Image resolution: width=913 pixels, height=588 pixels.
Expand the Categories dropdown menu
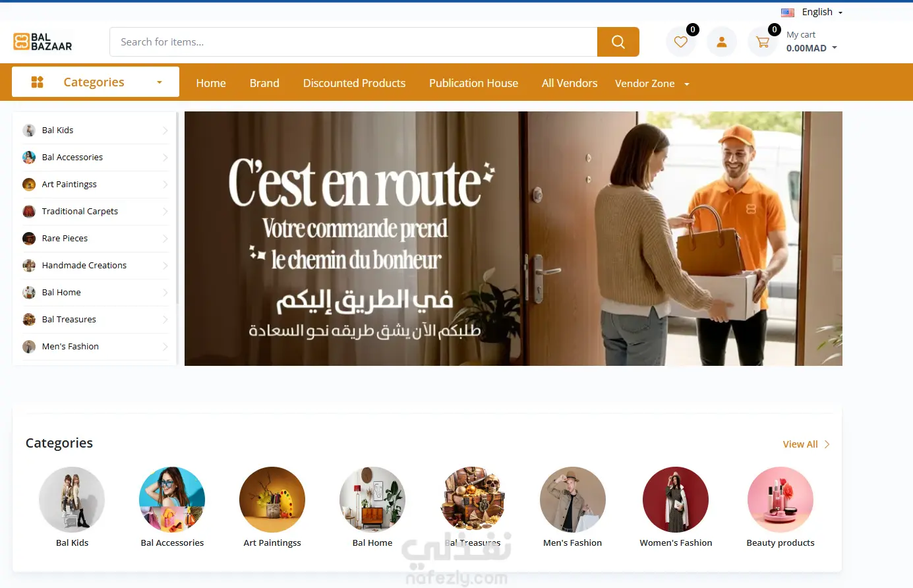coord(96,82)
